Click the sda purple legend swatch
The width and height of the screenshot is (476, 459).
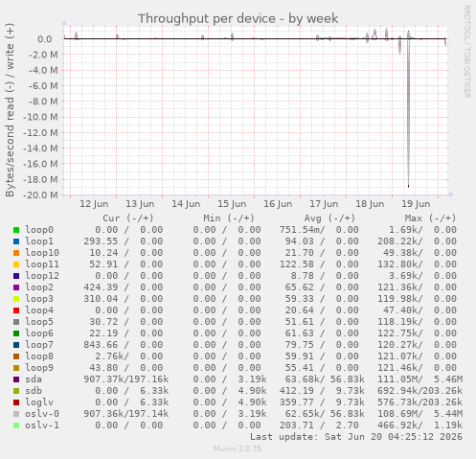pyautogui.click(x=16, y=379)
